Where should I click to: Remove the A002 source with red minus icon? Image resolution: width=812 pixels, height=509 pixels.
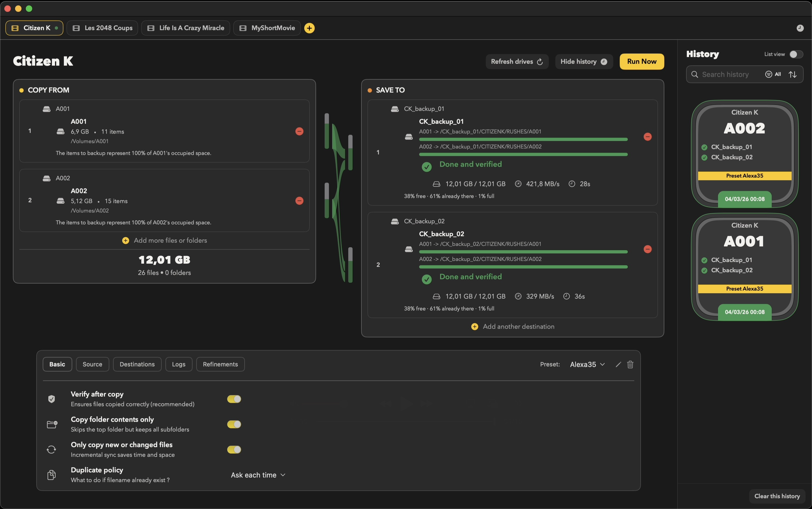[x=299, y=201]
